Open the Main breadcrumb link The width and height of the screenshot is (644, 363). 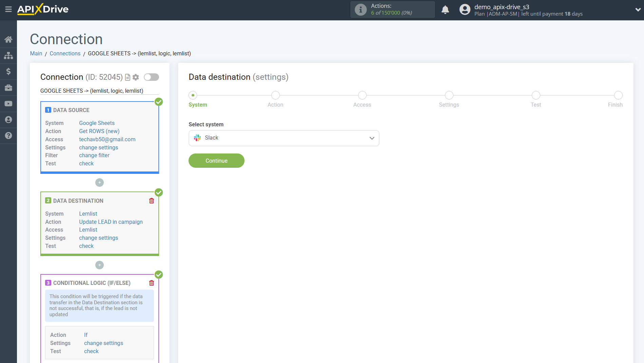36,53
